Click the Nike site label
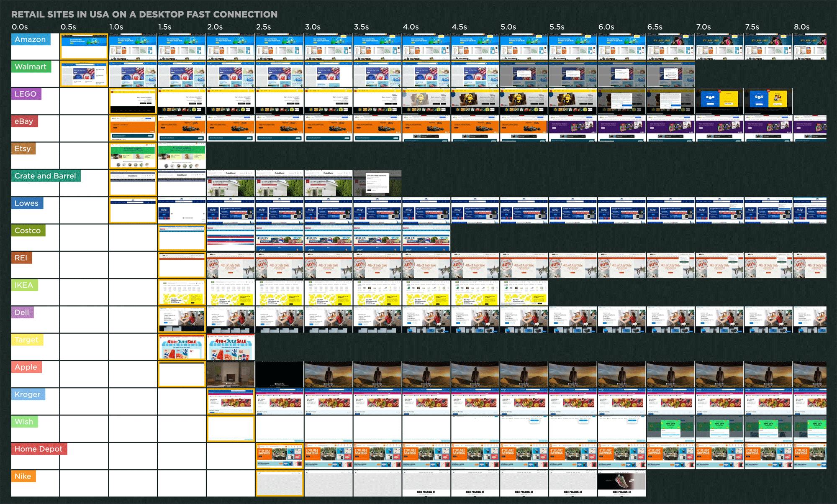This screenshot has width=837, height=504. tap(23, 476)
